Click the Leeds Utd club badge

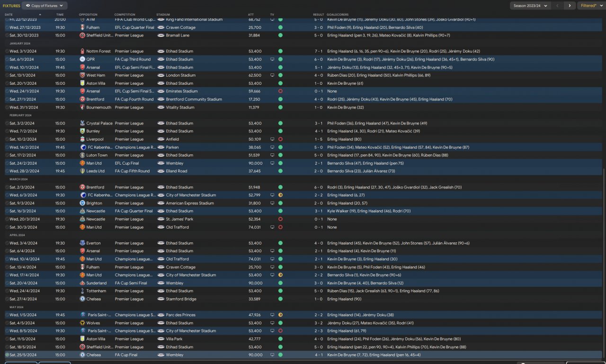[82, 171]
